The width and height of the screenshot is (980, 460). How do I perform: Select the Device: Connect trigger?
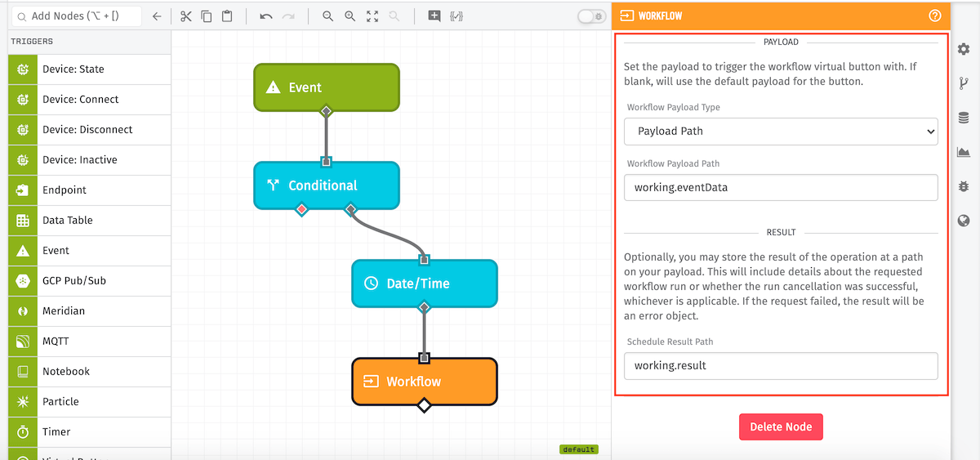(x=90, y=100)
